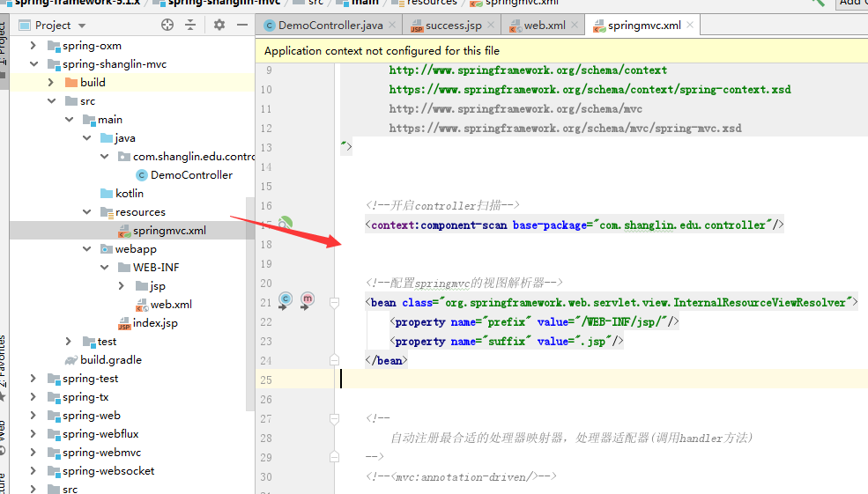This screenshot has width=868, height=494.
Task: Hide the Project panel with minimize icon
Action: click(242, 25)
